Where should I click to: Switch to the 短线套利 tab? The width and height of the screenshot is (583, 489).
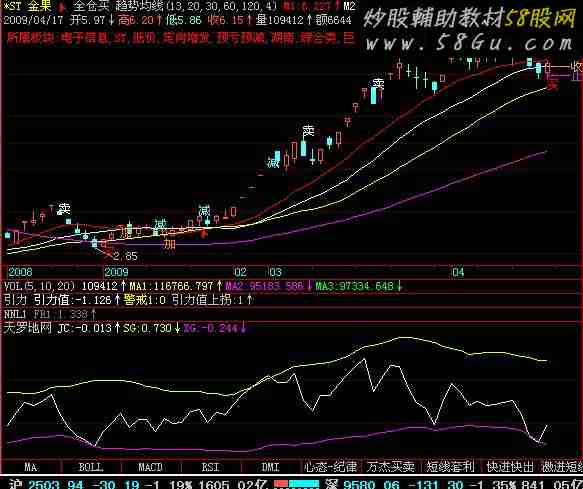click(x=450, y=467)
